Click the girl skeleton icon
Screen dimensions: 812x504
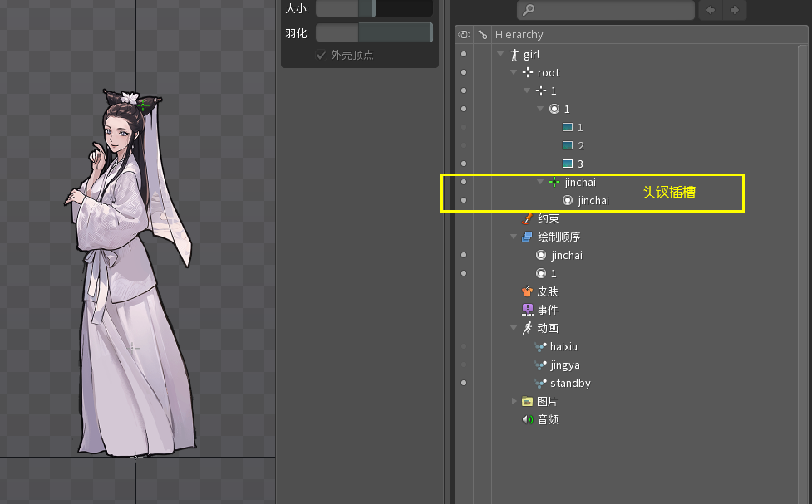(513, 55)
